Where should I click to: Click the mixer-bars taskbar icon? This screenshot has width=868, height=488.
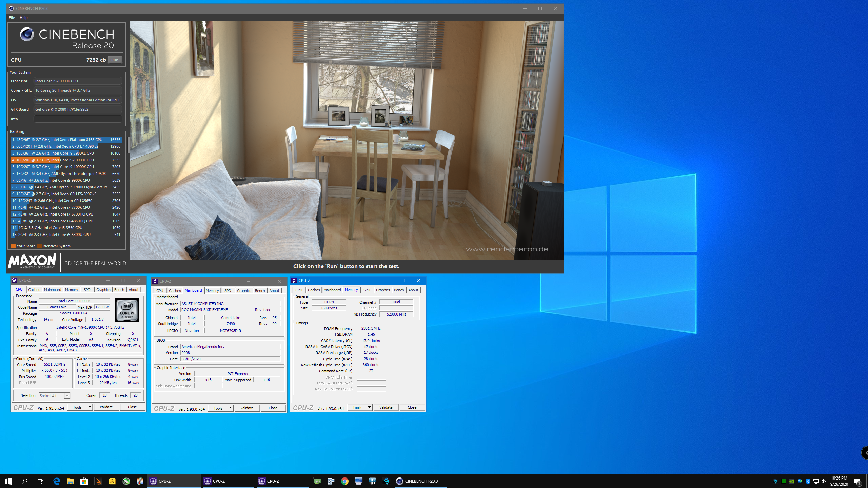point(372,481)
